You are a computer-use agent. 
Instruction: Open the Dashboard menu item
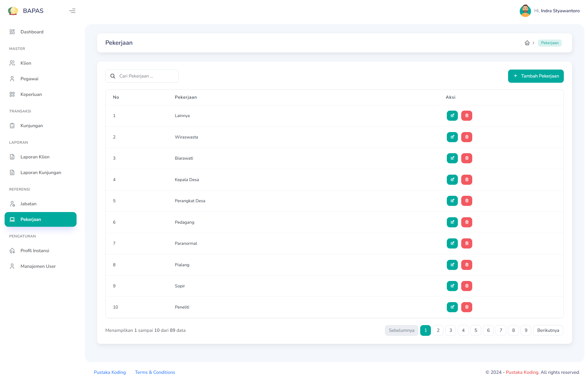tap(32, 32)
